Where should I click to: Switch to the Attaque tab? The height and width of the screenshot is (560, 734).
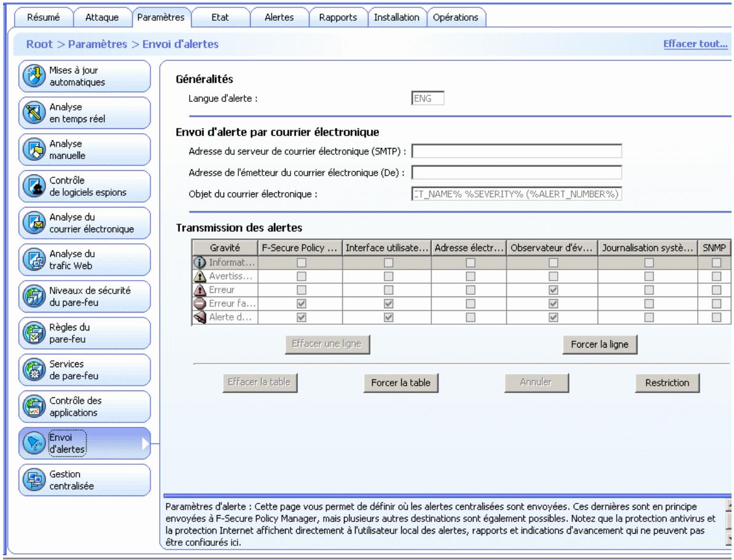tap(102, 18)
